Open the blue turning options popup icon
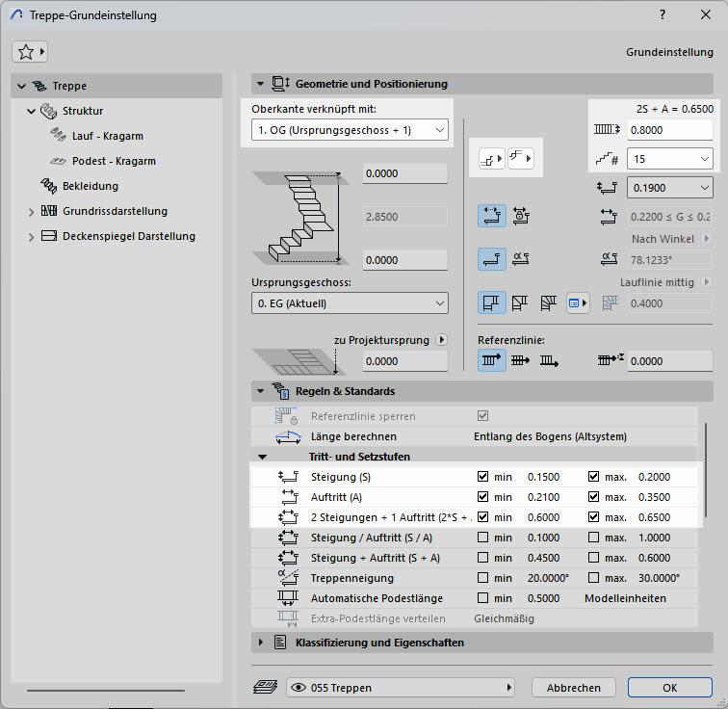Viewport: 728px width, 709px height. 578,304
